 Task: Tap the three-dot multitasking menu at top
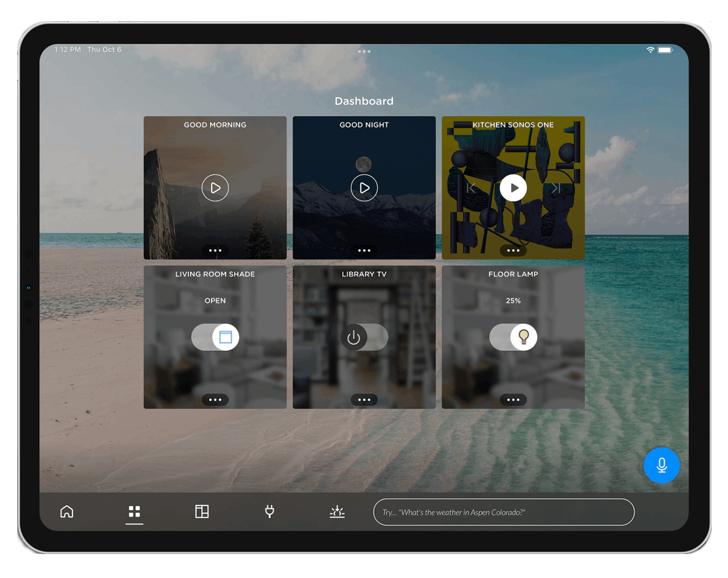[364, 51]
